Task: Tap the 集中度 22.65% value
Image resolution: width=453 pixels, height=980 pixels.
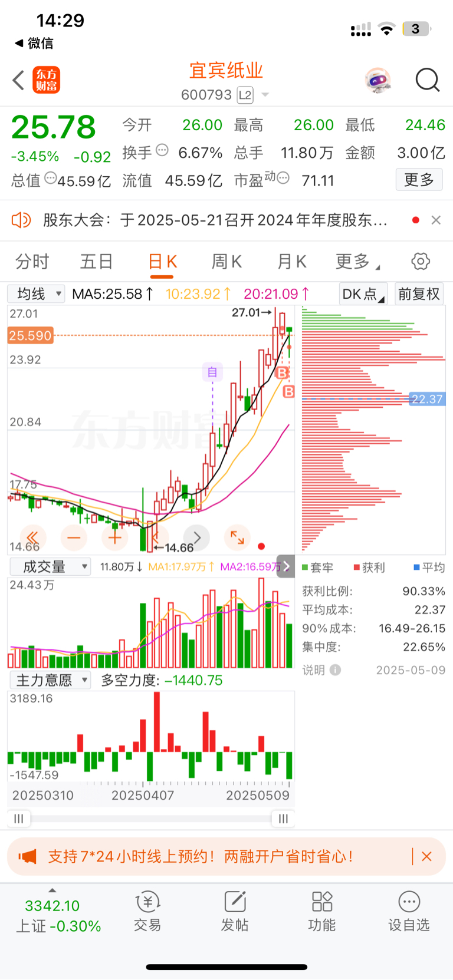Action: (424, 647)
